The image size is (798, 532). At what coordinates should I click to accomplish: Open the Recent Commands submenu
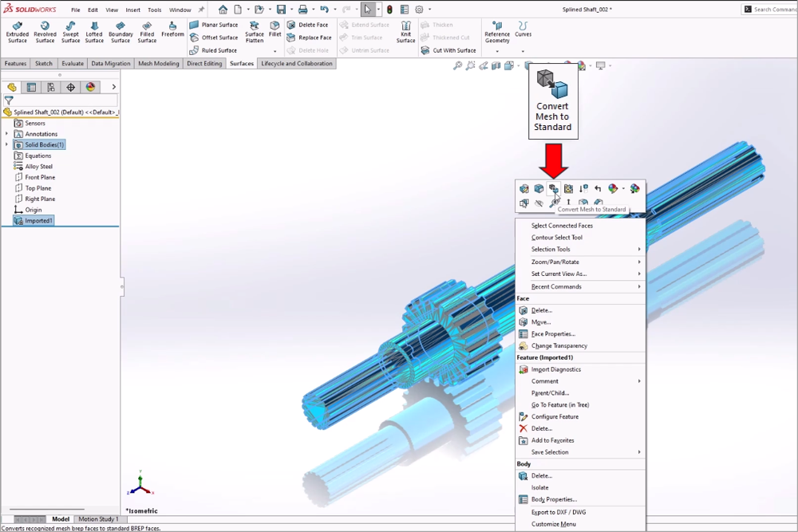[x=580, y=287]
